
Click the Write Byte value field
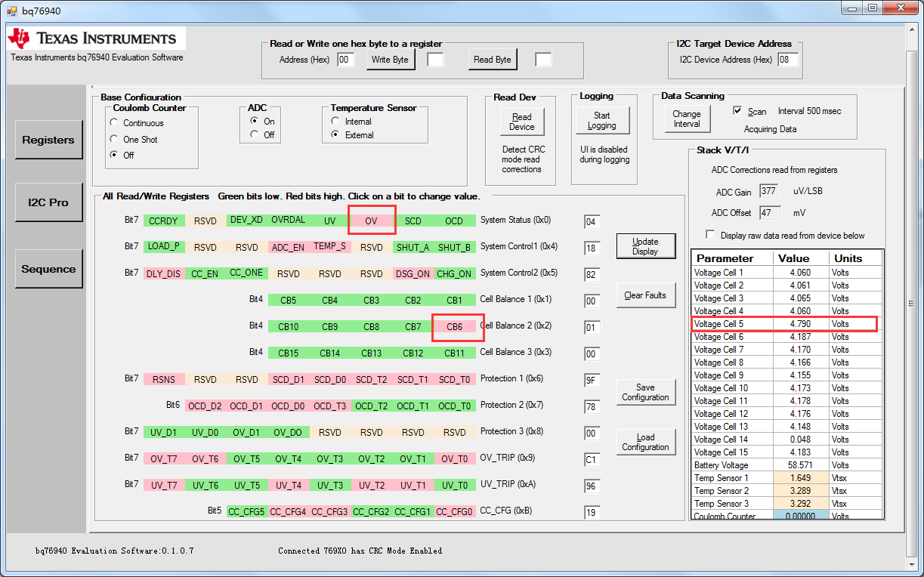[435, 60]
